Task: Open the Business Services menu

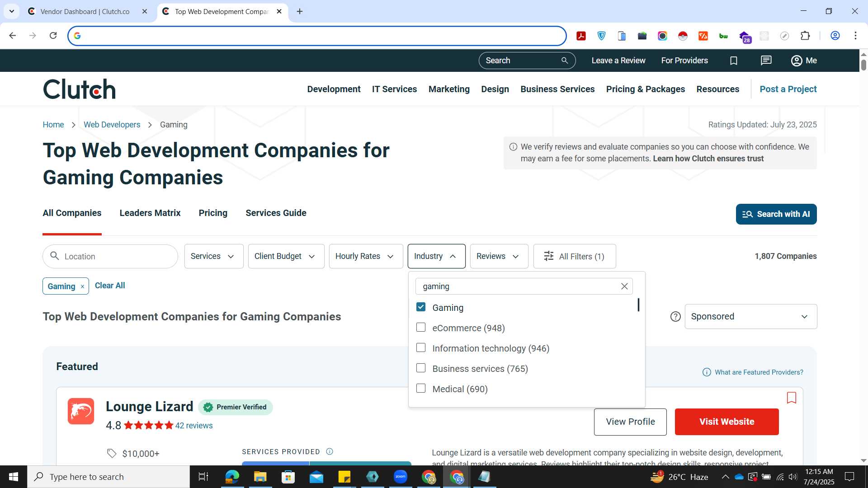Action: pyautogui.click(x=557, y=89)
